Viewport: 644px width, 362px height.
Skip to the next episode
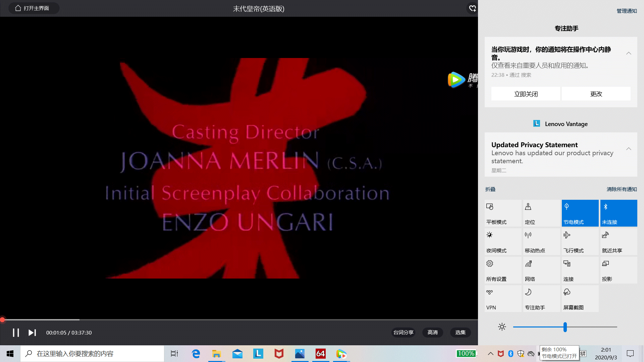tap(32, 333)
